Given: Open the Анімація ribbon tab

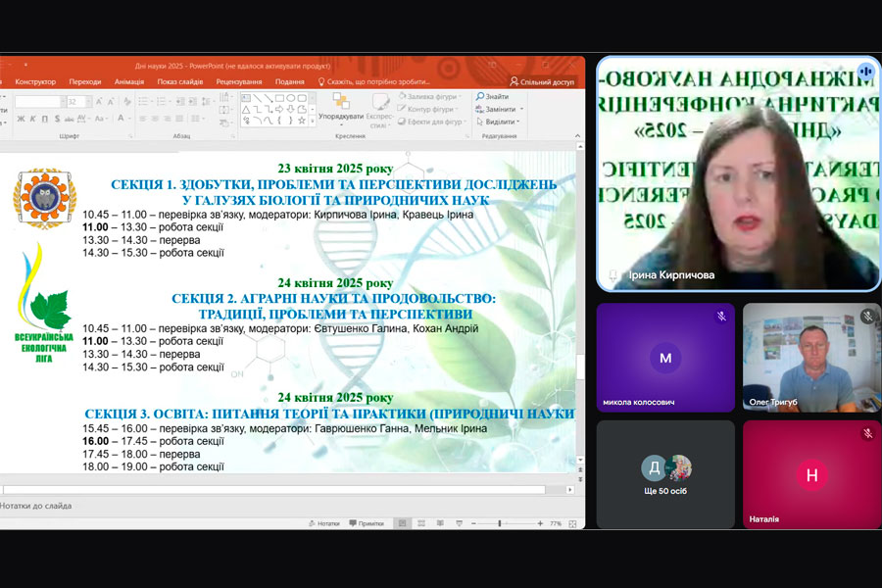Looking at the screenshot, I should coord(128,82).
